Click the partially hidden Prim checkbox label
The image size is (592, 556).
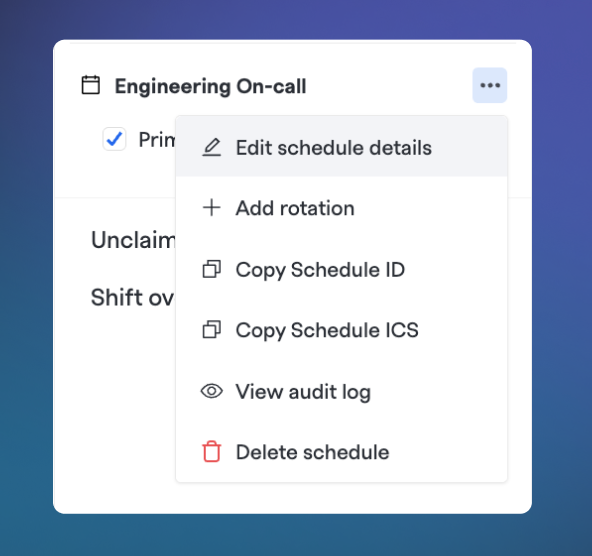[157, 140]
